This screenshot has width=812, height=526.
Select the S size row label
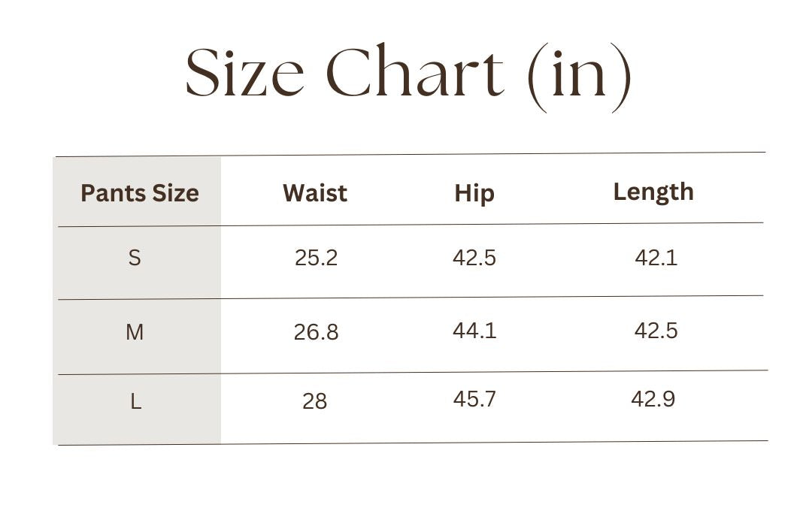(135, 257)
